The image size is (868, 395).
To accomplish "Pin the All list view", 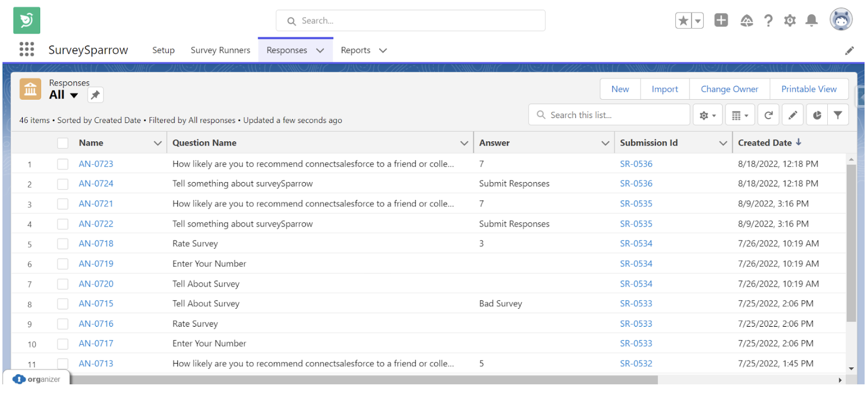I will coord(95,95).
